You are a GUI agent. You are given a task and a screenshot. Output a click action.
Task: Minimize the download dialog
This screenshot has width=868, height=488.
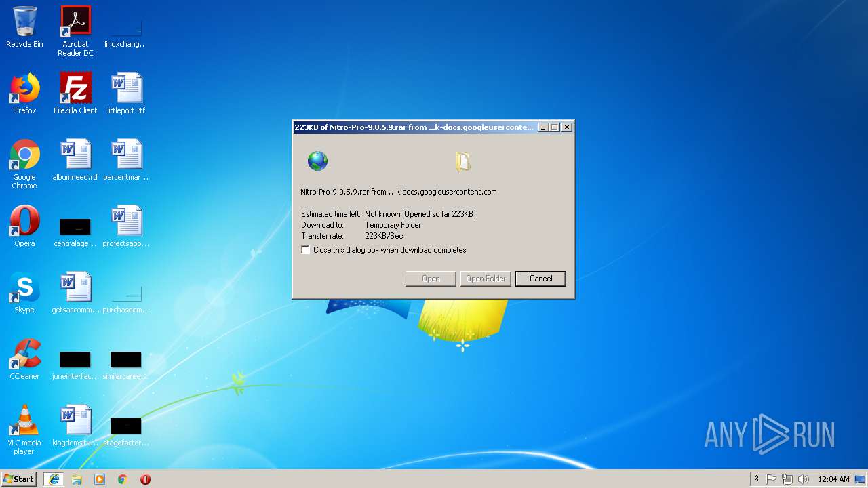click(x=543, y=127)
